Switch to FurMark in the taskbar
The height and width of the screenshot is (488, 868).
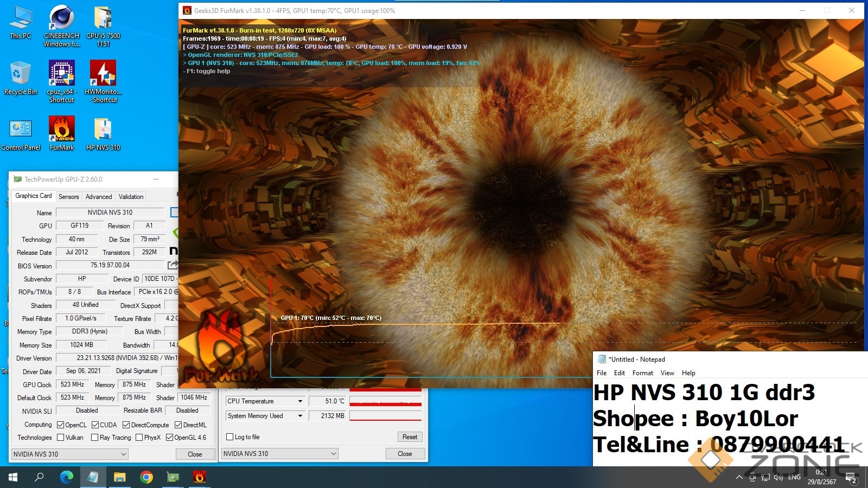pyautogui.click(x=199, y=477)
